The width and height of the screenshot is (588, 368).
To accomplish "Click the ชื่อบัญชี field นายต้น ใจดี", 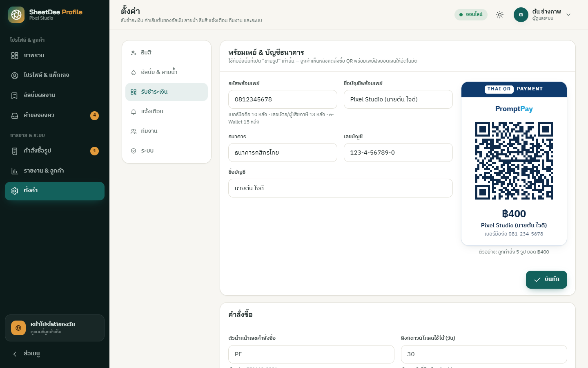I will pyautogui.click(x=341, y=188).
